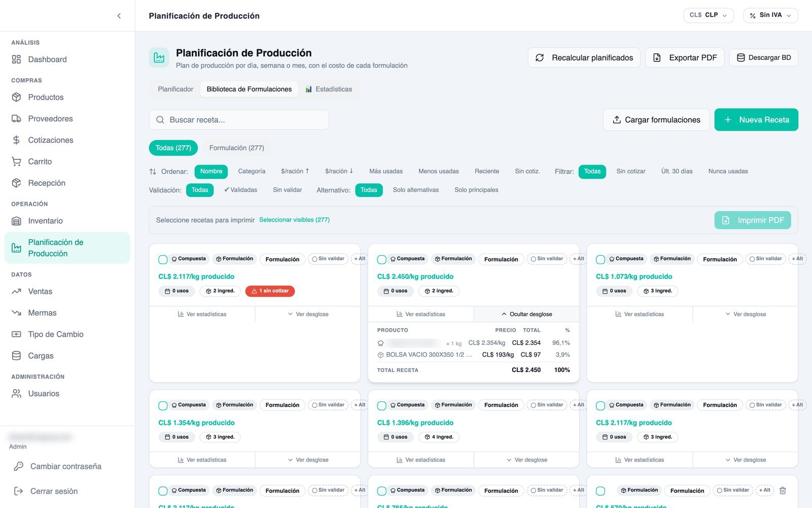
Task: Open Inventario in the sidebar
Action: [45, 221]
